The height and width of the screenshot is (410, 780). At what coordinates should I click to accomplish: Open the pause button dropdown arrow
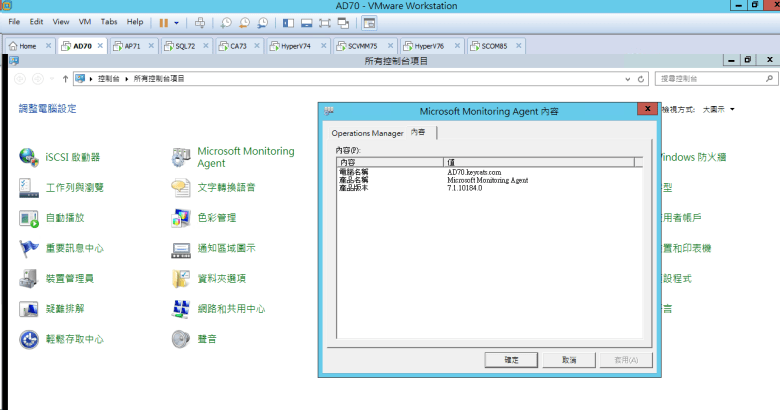click(x=177, y=21)
